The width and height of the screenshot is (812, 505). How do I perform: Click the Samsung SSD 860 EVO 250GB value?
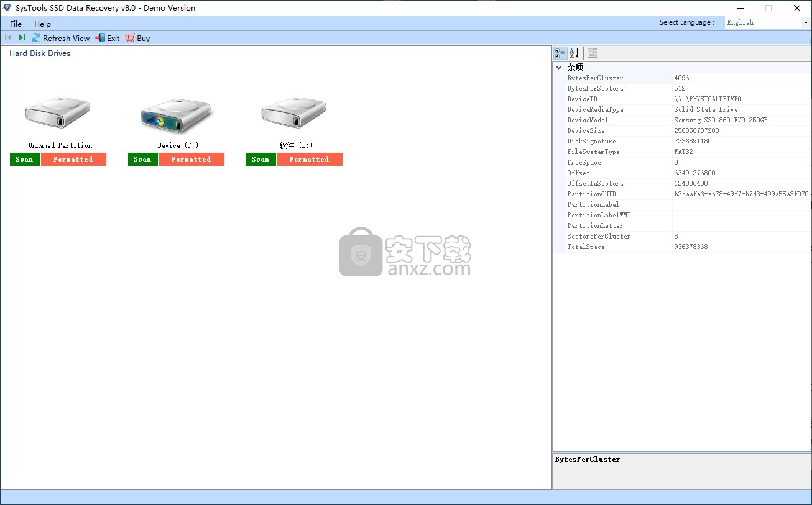pyautogui.click(x=721, y=121)
